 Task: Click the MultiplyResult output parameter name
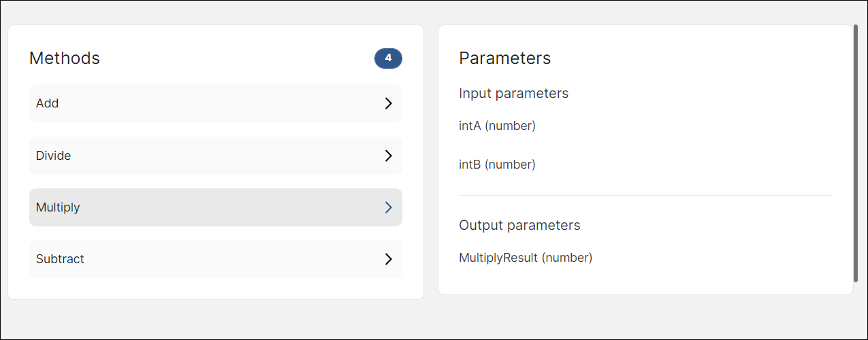click(x=498, y=258)
